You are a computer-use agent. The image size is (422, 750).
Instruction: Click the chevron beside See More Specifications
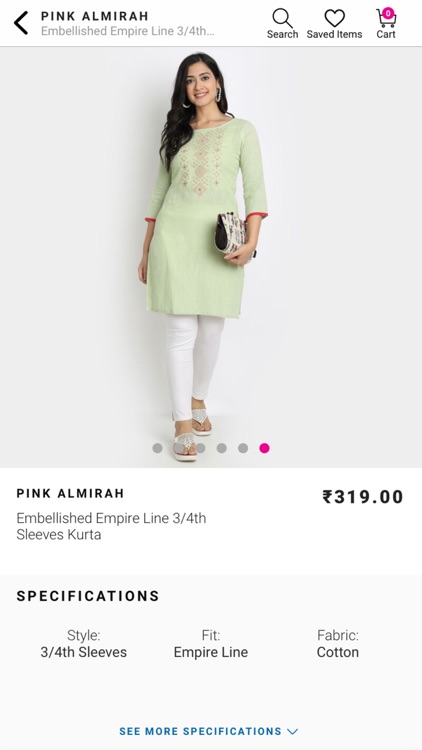click(x=293, y=731)
